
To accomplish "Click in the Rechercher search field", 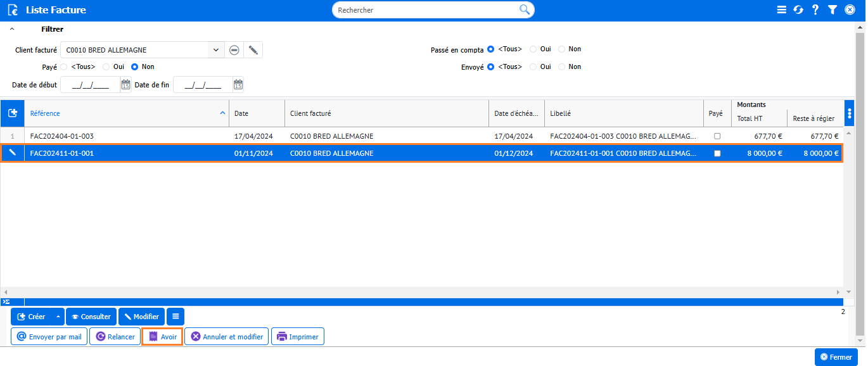I will click(424, 10).
